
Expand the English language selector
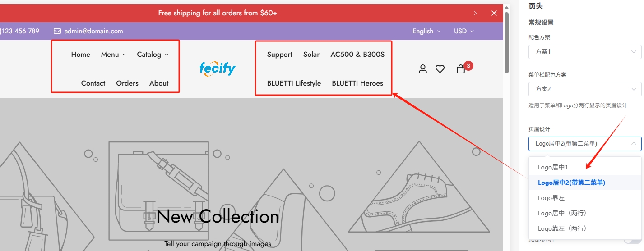426,31
